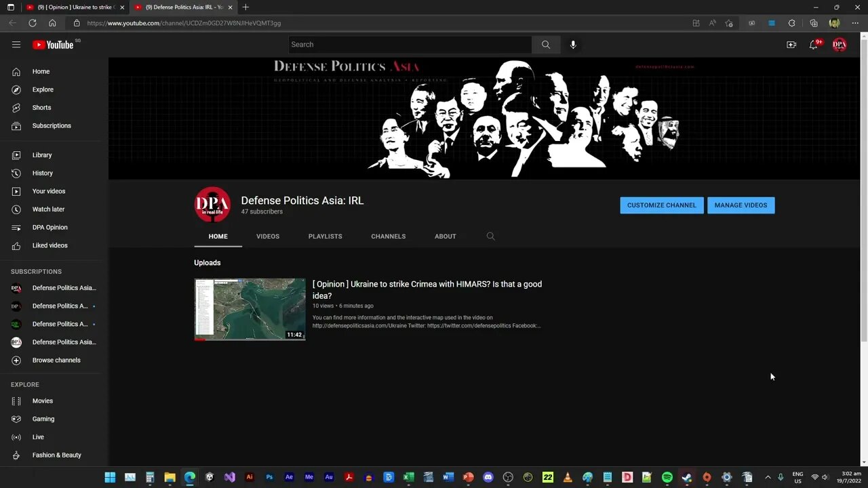Open Spotify from the taskbar
868x488 pixels.
point(667,477)
